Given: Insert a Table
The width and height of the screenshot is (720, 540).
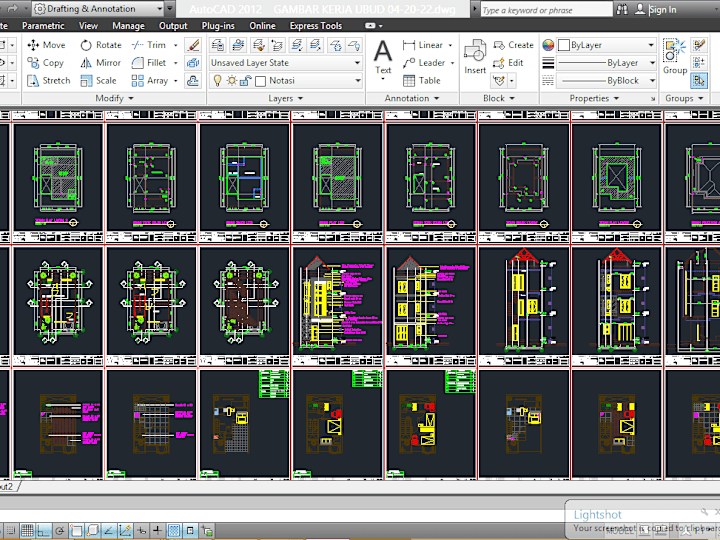Looking at the screenshot, I should 422,81.
